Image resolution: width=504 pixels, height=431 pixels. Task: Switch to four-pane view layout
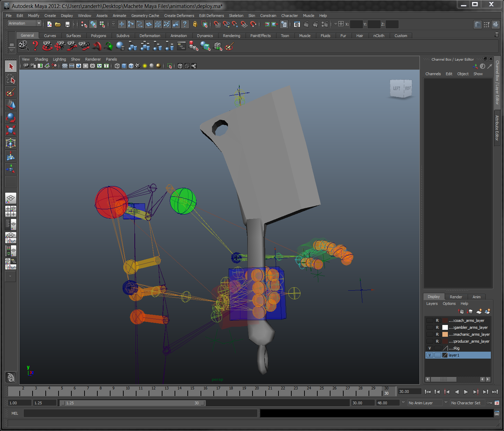coord(11,211)
